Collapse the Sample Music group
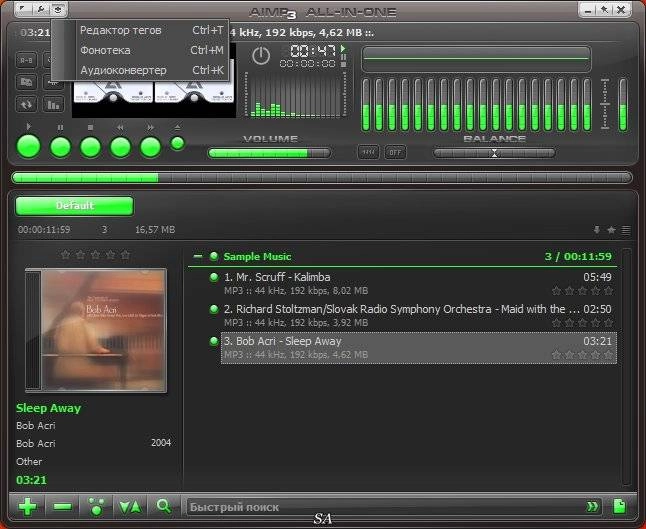Image resolution: width=646 pixels, height=529 pixels. click(x=198, y=256)
